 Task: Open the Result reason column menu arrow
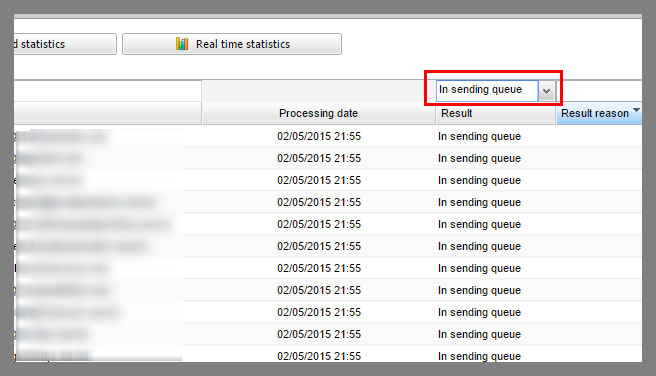pyautogui.click(x=636, y=110)
